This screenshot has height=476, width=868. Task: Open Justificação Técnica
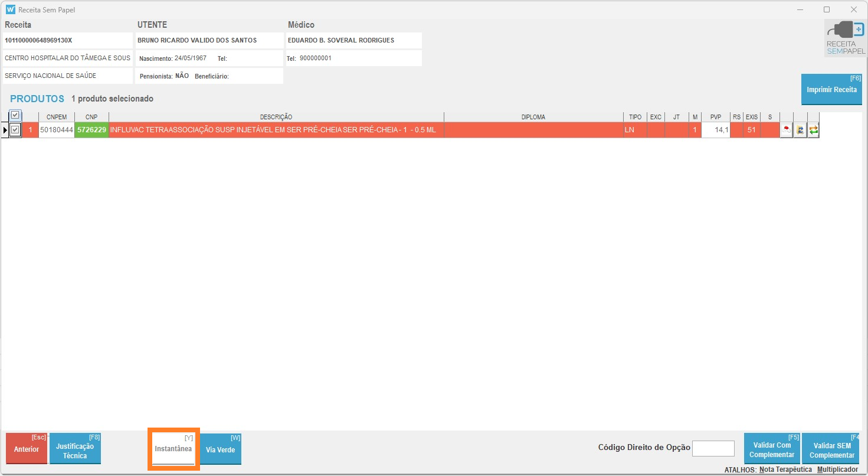(75, 451)
